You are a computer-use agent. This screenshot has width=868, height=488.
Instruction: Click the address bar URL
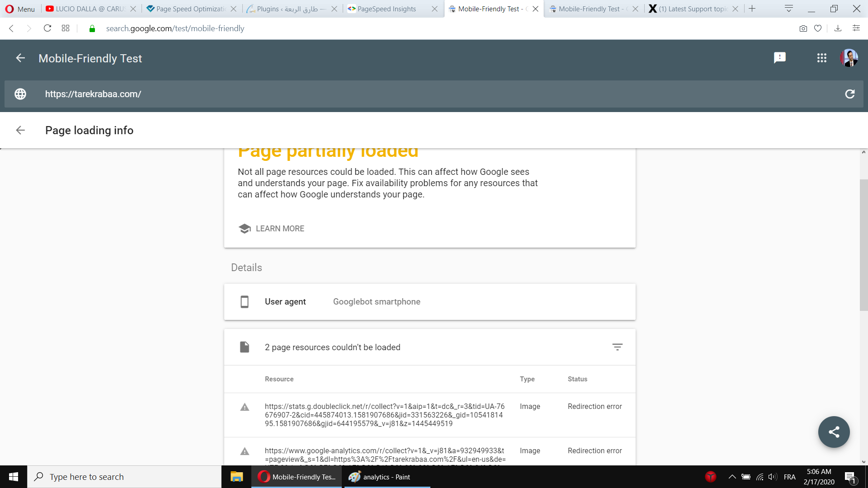pyautogui.click(x=175, y=28)
